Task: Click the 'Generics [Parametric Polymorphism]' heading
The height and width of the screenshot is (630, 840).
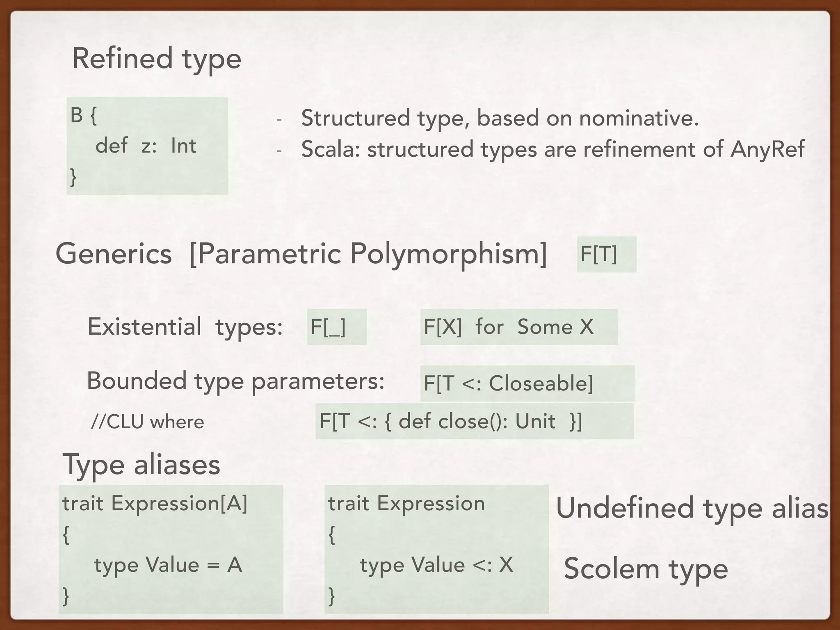Action: [x=301, y=254]
